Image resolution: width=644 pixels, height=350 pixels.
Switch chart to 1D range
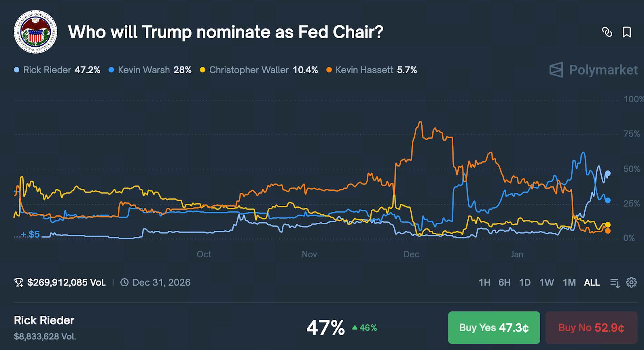point(525,282)
